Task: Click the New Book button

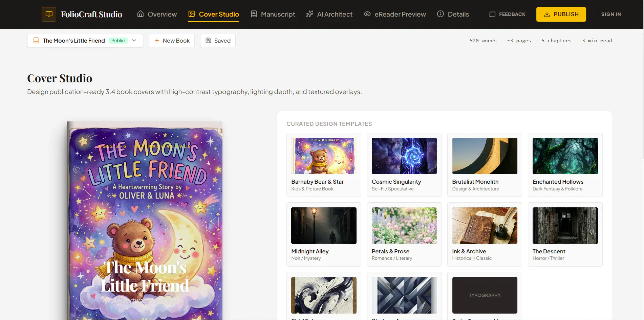Action: (172, 41)
